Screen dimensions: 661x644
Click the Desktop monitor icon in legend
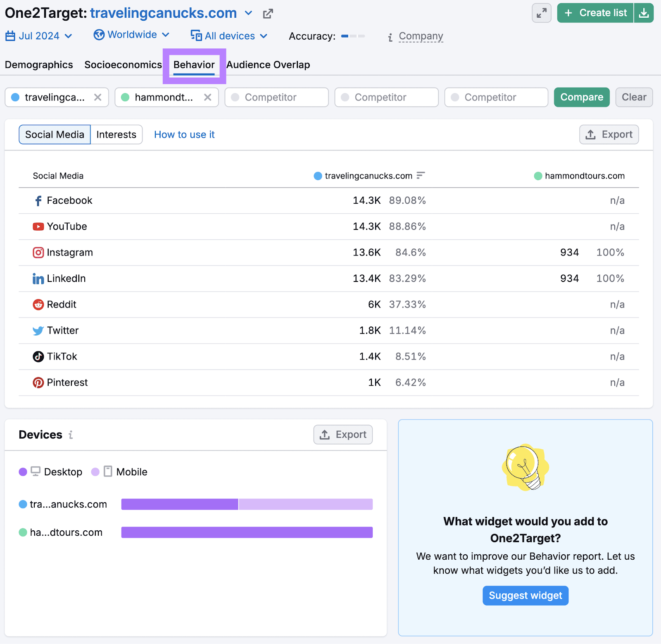[x=36, y=472]
